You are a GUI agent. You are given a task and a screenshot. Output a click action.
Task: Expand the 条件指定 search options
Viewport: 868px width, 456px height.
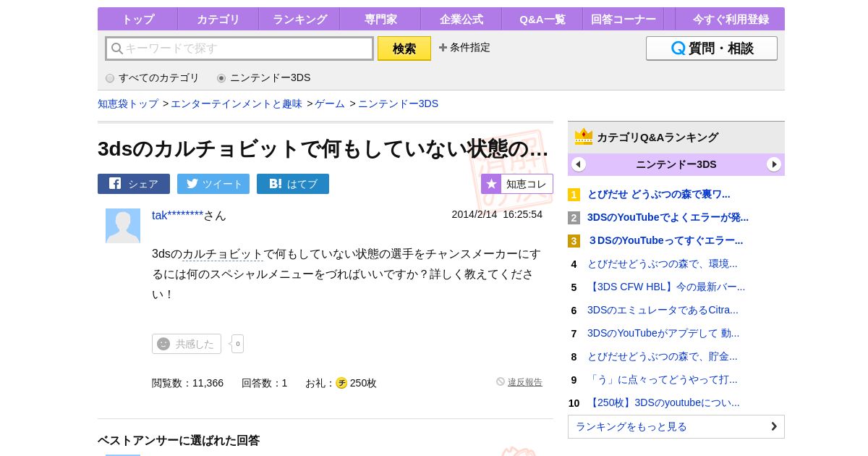pyautogui.click(x=464, y=48)
